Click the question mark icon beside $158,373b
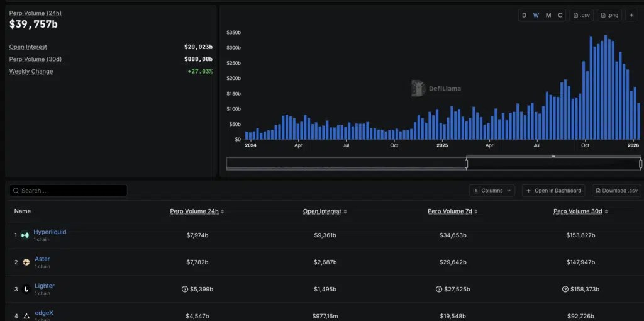The height and width of the screenshot is (321, 644). tap(565, 290)
